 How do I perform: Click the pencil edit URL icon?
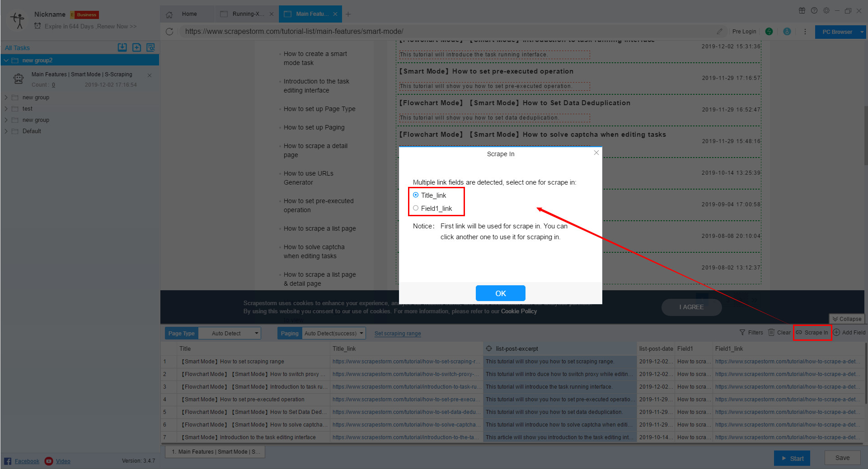click(719, 32)
